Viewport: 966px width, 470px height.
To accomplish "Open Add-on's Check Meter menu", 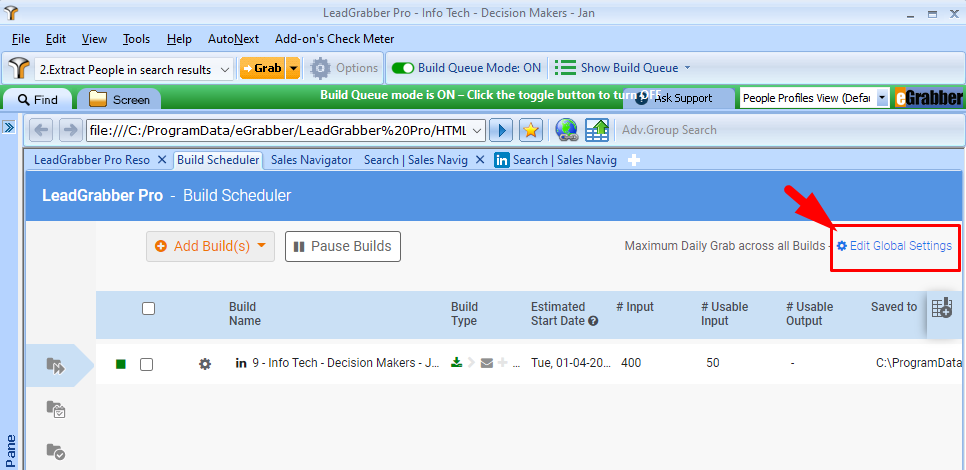I will coord(335,39).
